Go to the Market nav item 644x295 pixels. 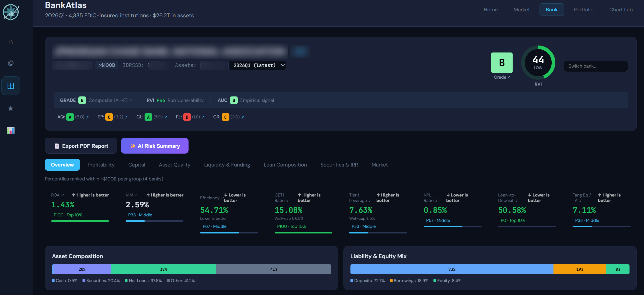[522, 10]
